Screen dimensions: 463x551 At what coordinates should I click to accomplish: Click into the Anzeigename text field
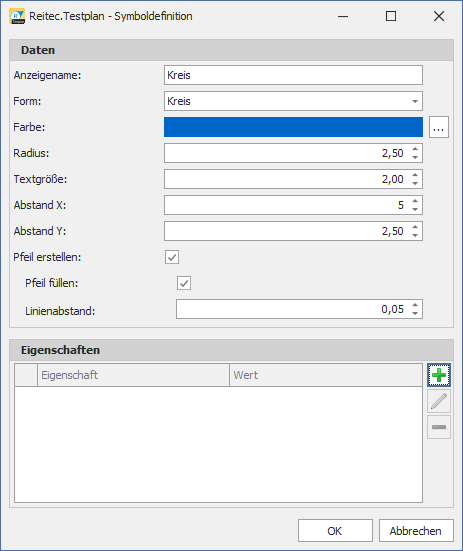click(x=293, y=75)
